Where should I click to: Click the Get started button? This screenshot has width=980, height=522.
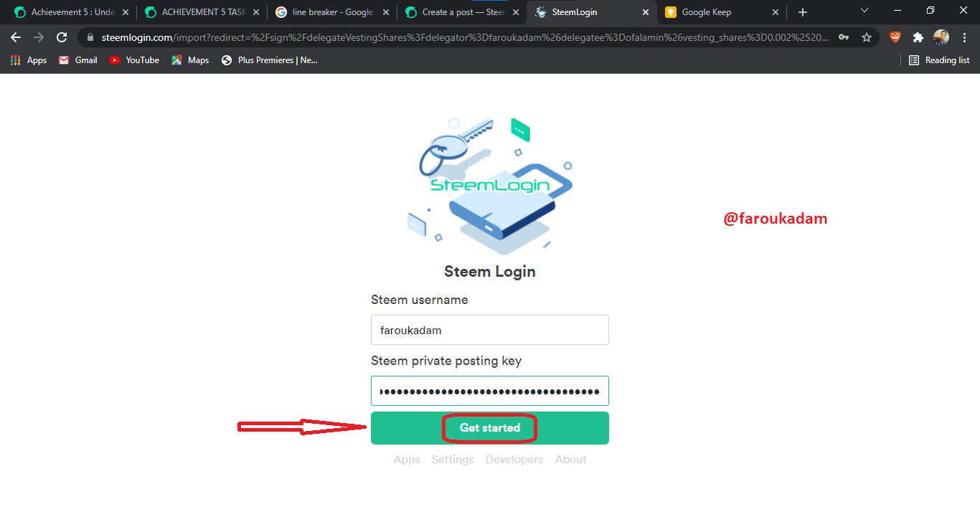(x=490, y=428)
